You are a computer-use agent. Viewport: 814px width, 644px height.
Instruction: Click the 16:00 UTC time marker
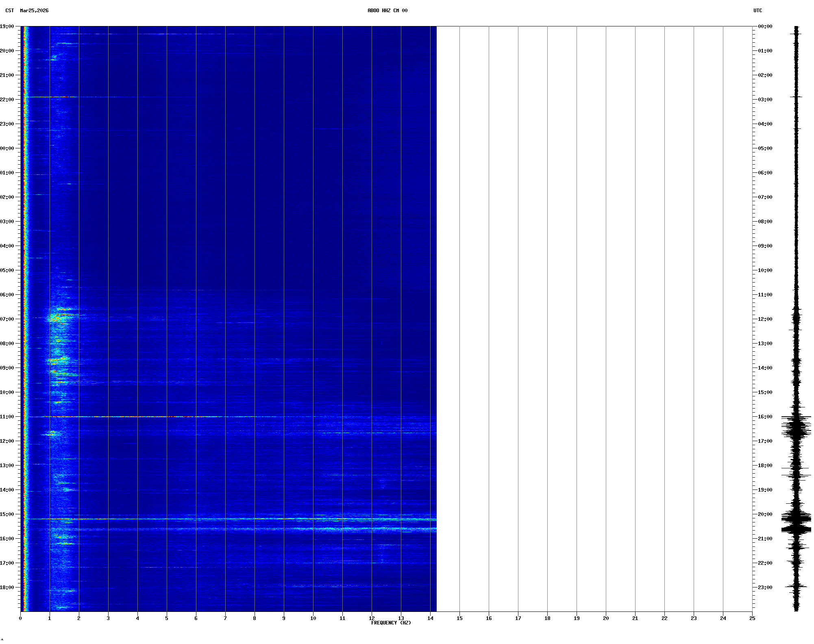tap(765, 417)
